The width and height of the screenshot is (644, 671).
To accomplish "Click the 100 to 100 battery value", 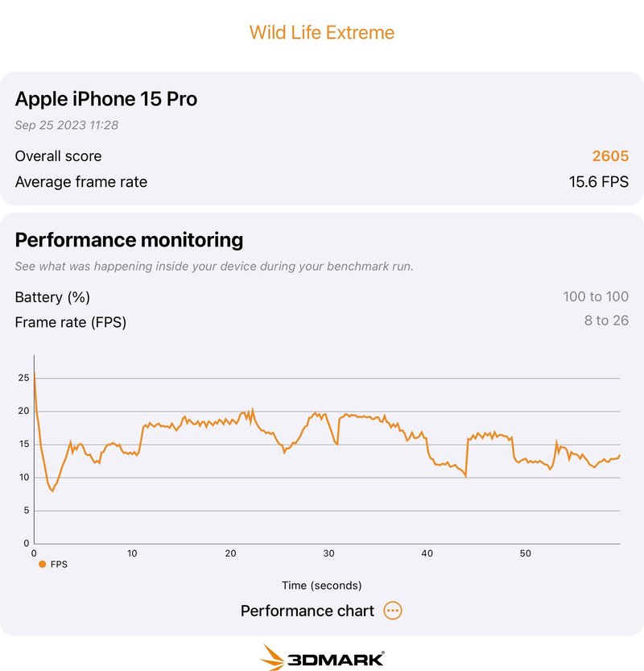I will point(596,297).
